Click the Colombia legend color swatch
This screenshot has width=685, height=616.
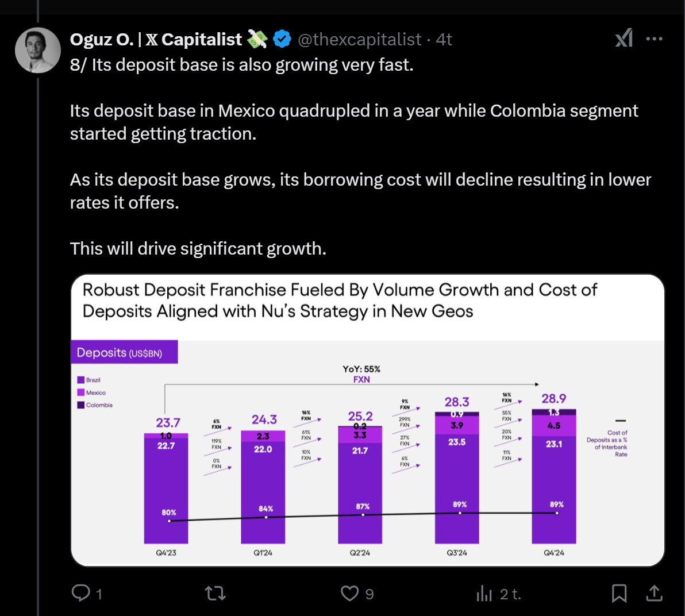point(81,405)
